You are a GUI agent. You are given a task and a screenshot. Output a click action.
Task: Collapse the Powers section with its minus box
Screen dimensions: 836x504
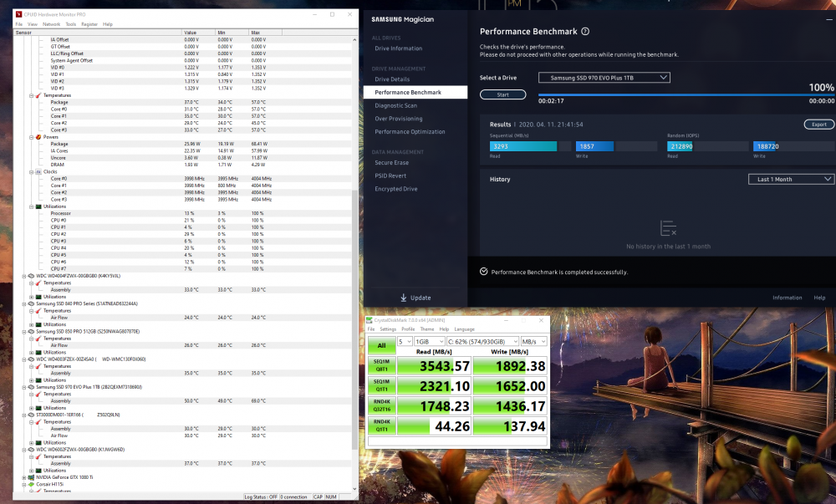click(32, 137)
